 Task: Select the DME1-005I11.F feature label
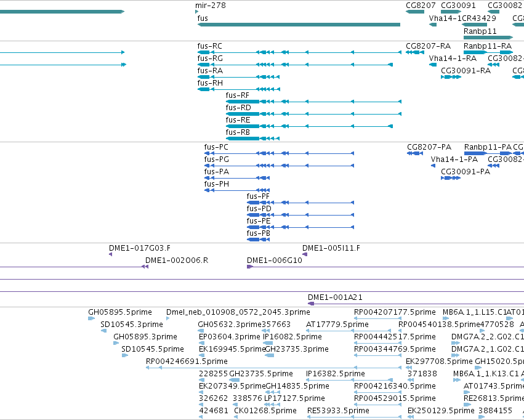331,248
